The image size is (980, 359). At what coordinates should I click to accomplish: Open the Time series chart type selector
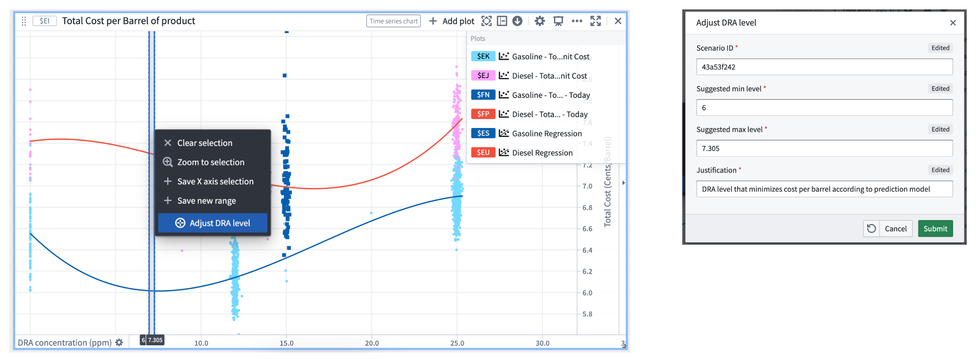(x=393, y=21)
